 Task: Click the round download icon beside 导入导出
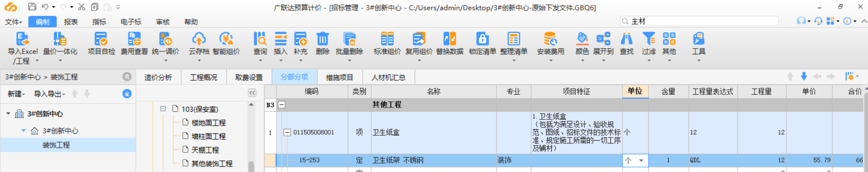(127, 93)
